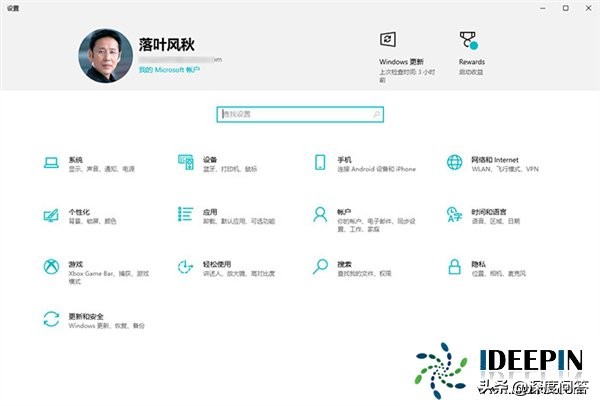Click the username 落叶风秋

(x=166, y=45)
